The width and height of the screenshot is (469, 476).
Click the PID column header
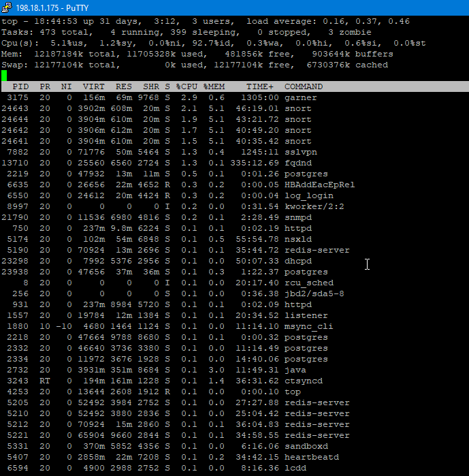click(20, 86)
